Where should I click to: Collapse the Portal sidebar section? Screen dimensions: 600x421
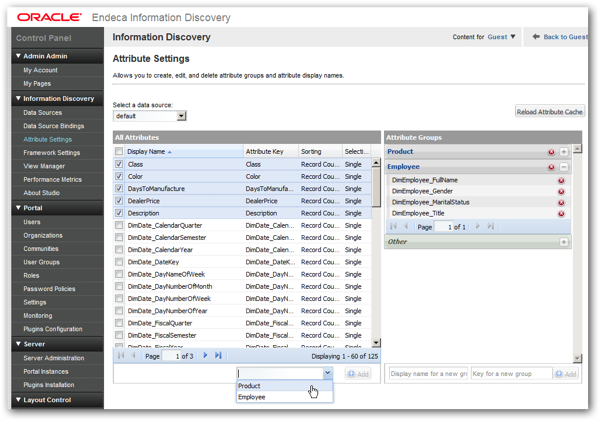(x=18, y=208)
